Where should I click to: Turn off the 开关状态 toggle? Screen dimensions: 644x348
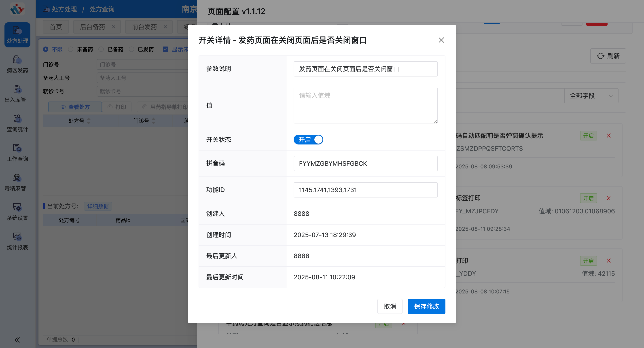coord(308,140)
